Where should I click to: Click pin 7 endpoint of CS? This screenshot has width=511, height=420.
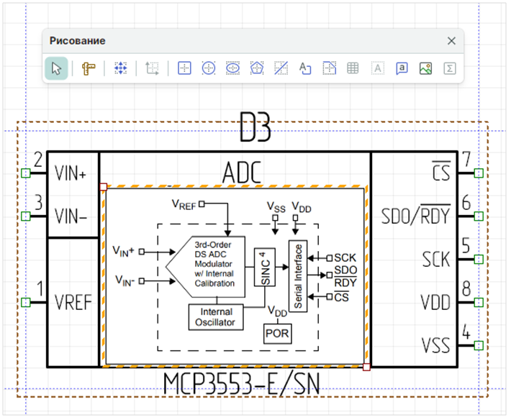pos(479,173)
